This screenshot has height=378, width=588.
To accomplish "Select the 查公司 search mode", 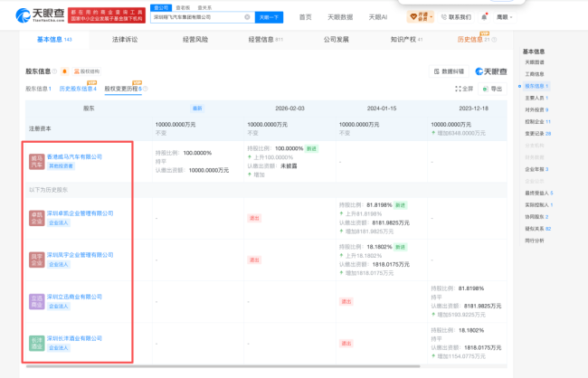I will 161,7.
